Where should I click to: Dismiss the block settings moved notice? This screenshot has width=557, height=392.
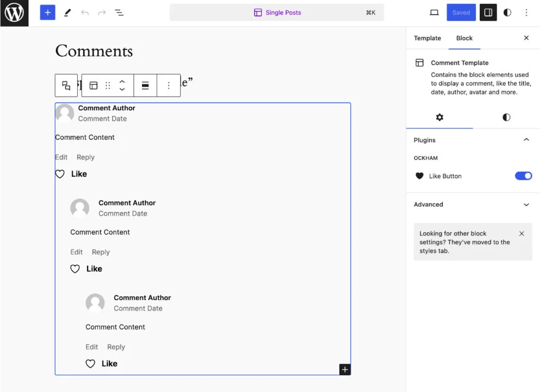(x=521, y=234)
